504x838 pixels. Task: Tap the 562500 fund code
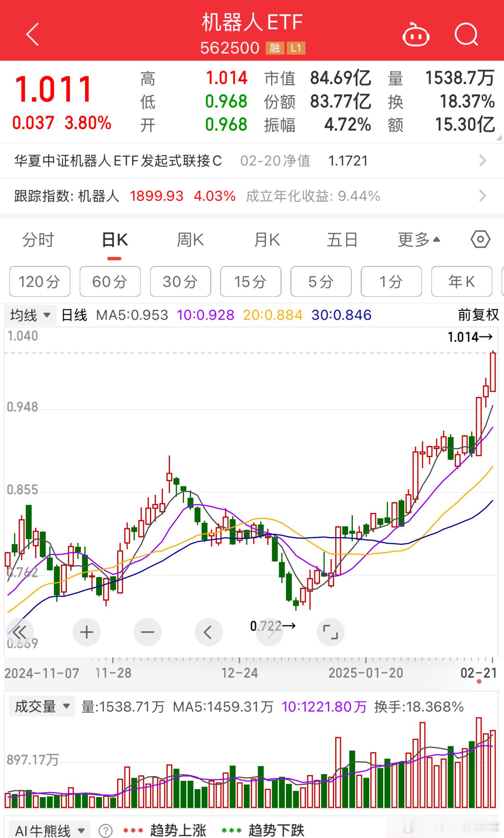pyautogui.click(x=230, y=48)
